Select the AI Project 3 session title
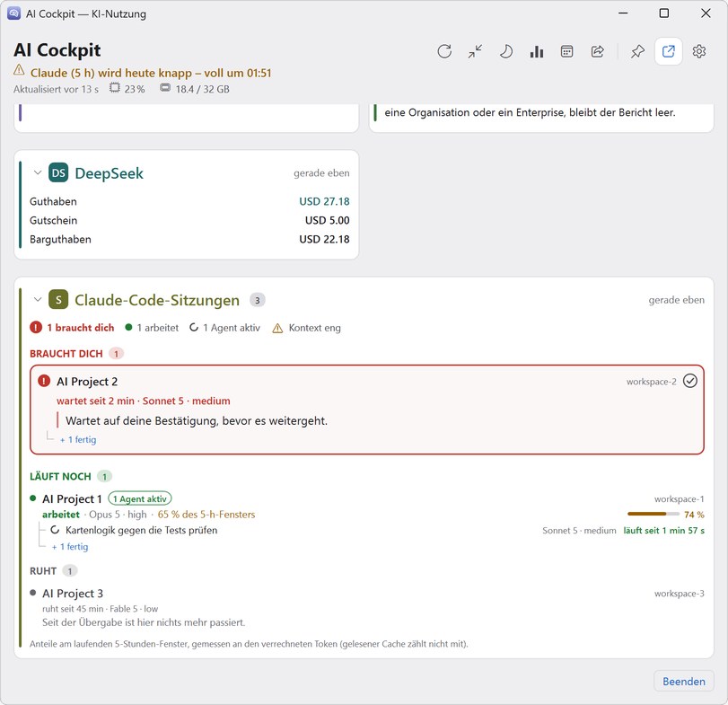Image resolution: width=728 pixels, height=705 pixels. [x=73, y=593]
